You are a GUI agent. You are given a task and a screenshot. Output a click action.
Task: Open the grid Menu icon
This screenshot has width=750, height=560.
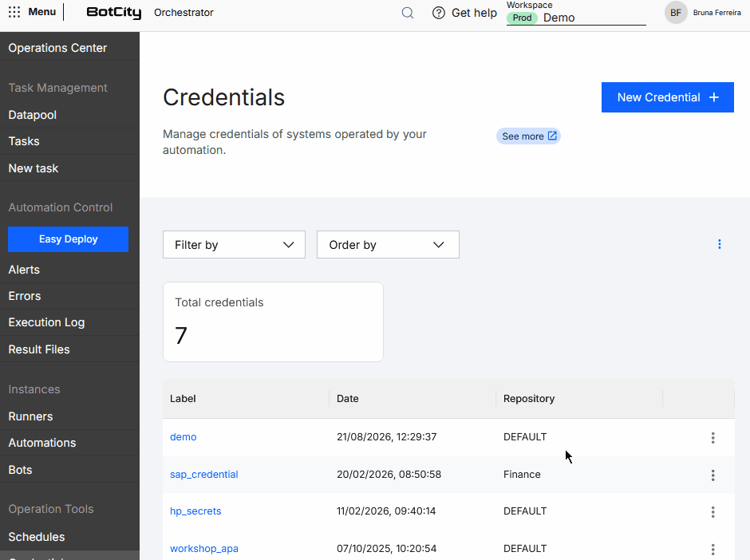click(14, 12)
